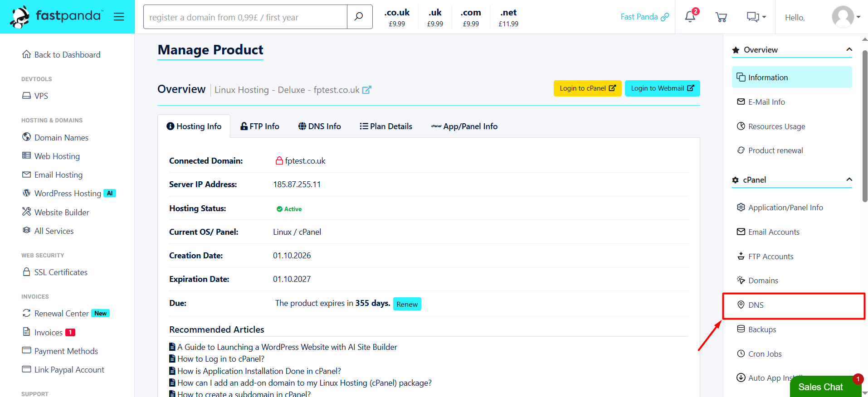Open the chat support dropdown icon
868x397 pixels.
[756, 17]
